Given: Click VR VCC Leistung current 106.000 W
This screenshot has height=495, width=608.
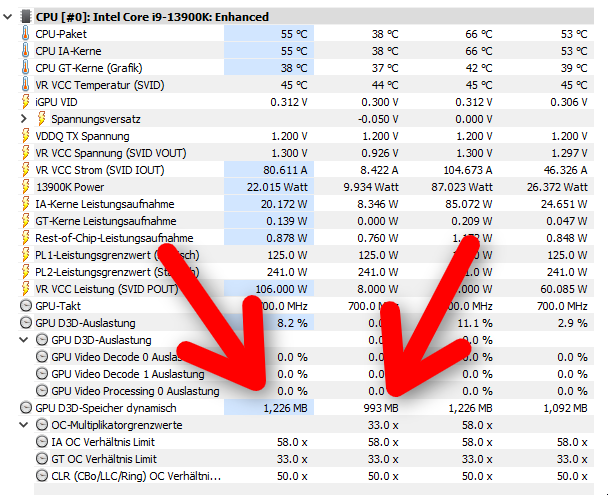Looking at the screenshot, I should click(281, 289).
